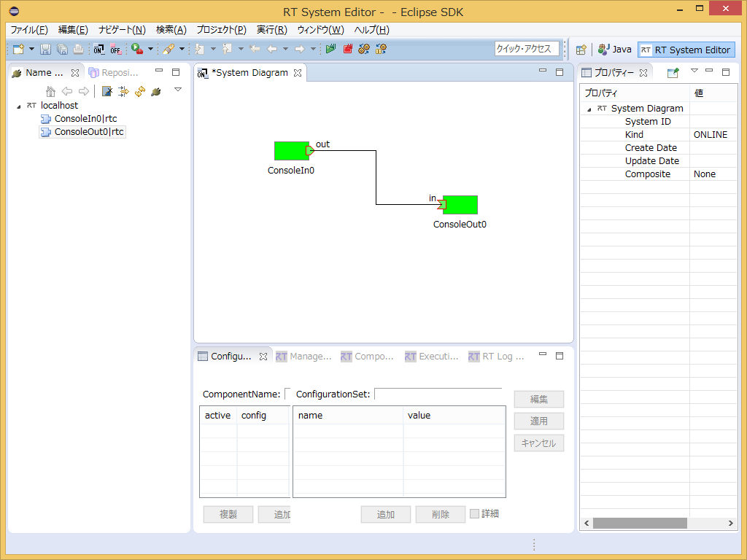This screenshot has width=747, height=560.
Task: Open the ナビゲート(N) menu
Action: pyautogui.click(x=122, y=30)
